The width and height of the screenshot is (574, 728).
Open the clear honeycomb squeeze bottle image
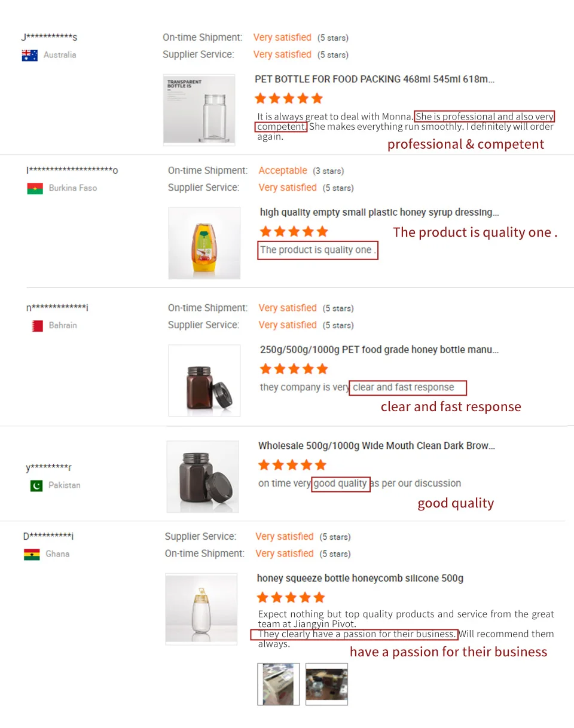click(x=201, y=608)
